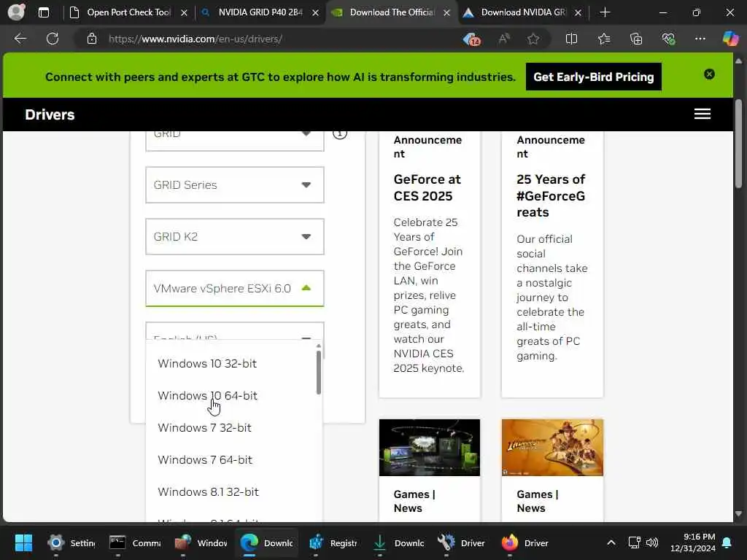Open the volume speaker tray icon
This screenshot has height=560, width=747.
pyautogui.click(x=651, y=542)
